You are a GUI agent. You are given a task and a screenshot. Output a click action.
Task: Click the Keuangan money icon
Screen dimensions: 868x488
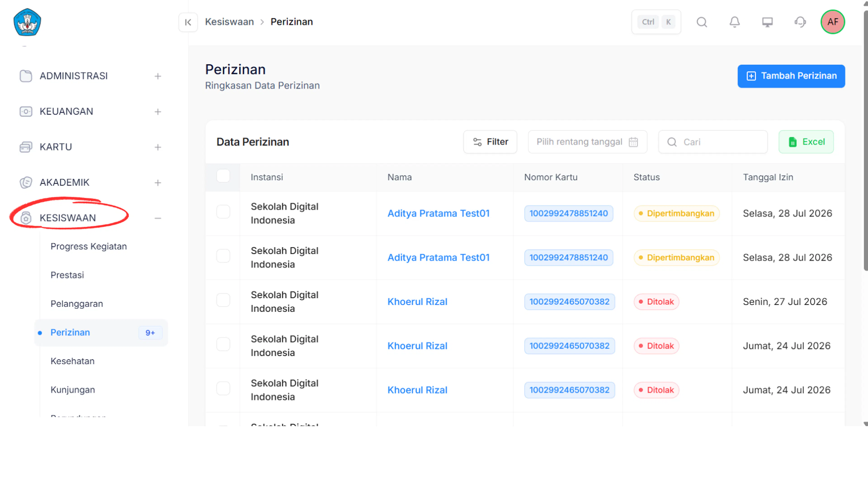[26, 111]
